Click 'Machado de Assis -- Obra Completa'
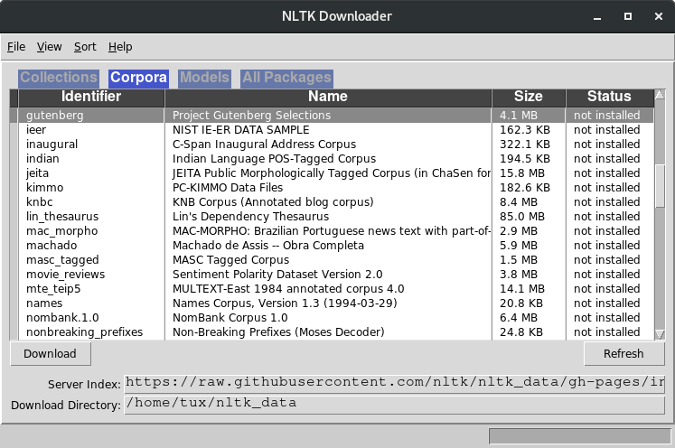The image size is (675, 448). [x=268, y=245]
